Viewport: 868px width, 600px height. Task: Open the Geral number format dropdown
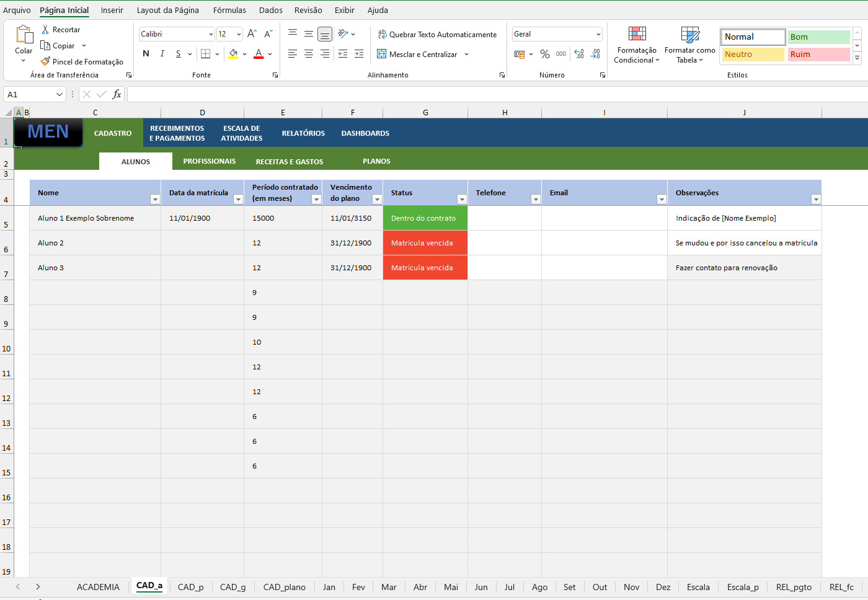point(598,35)
